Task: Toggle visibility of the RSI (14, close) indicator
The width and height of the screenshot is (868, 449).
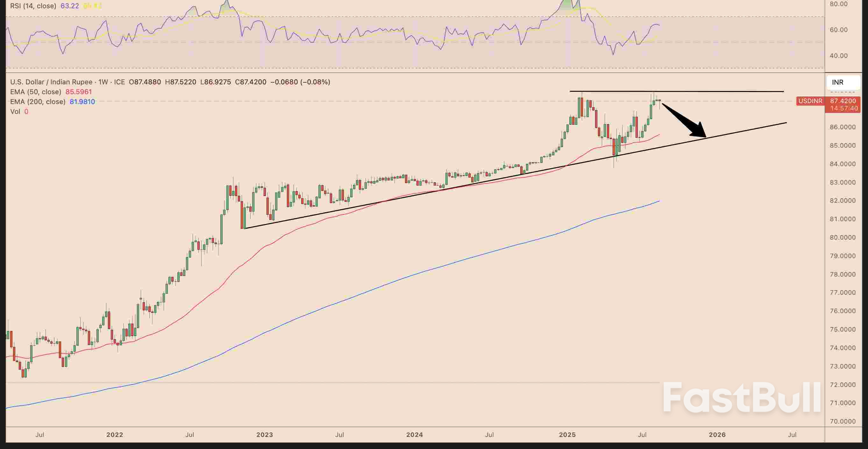Action: [33, 6]
